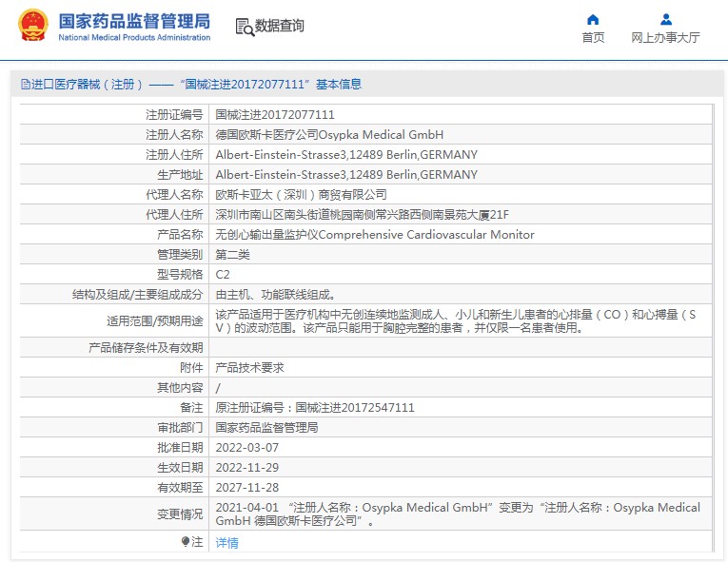The width and height of the screenshot is (728, 562).
Task: Click the 首页 home icon
Action: (x=593, y=19)
